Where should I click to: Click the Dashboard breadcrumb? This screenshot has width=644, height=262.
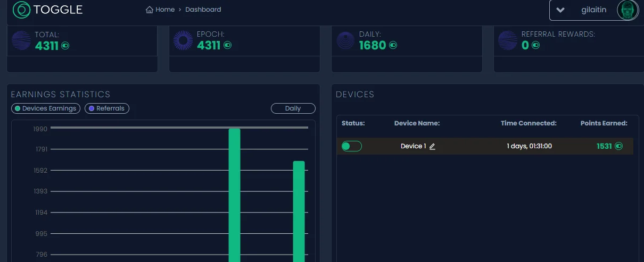click(x=203, y=10)
